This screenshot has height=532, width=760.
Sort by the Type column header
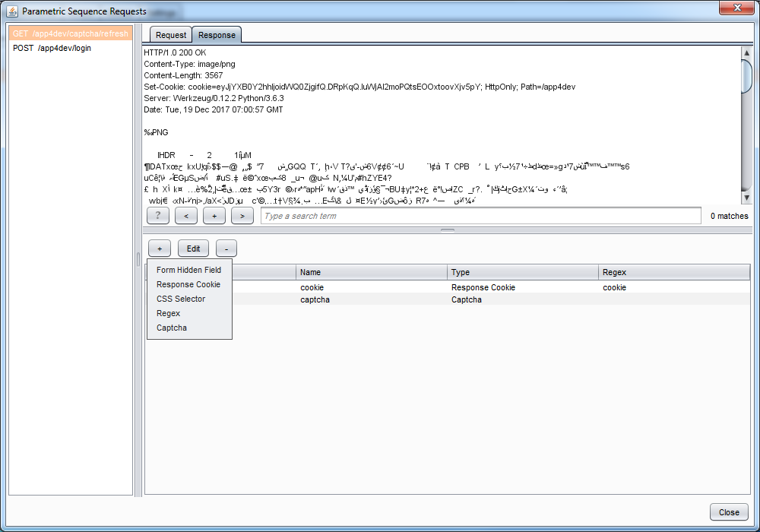click(523, 272)
